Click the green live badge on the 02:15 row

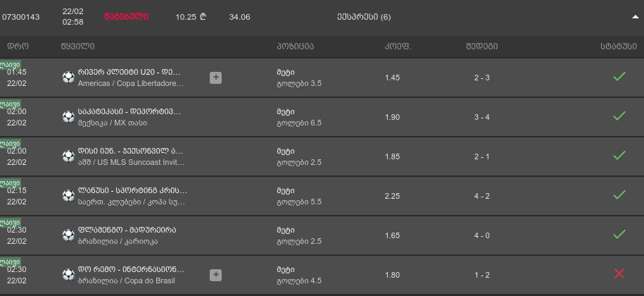coord(10,184)
